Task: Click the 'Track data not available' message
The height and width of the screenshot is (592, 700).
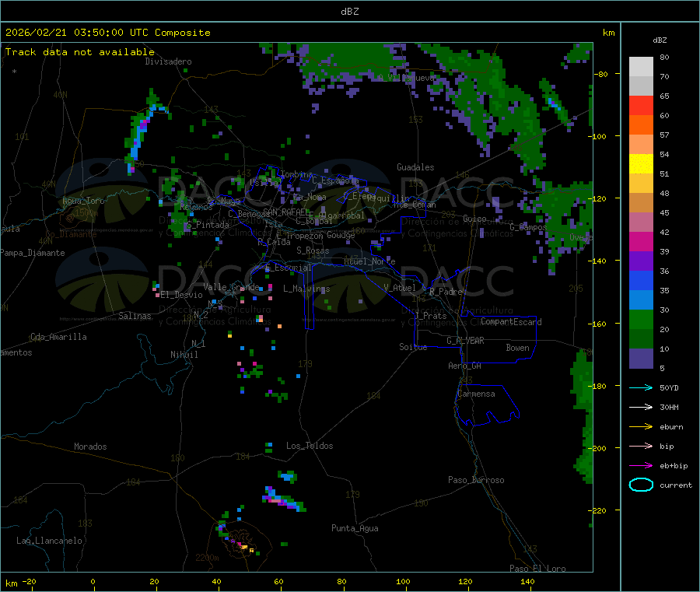Action: click(80, 52)
